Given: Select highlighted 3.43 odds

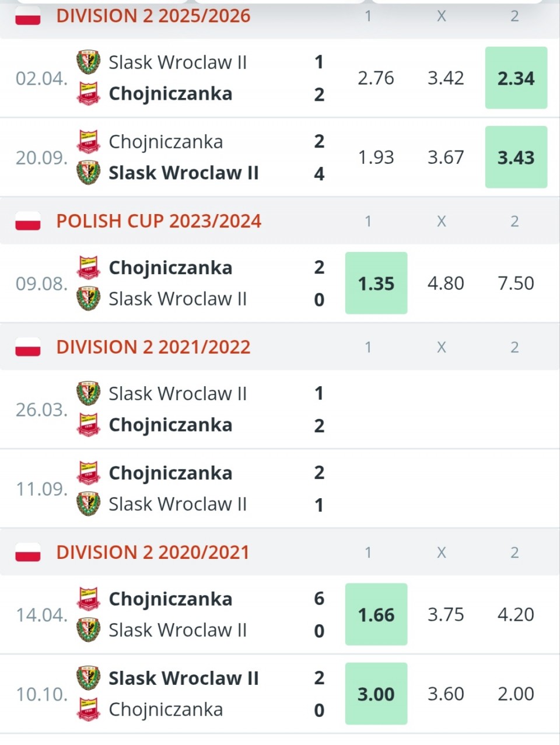Looking at the screenshot, I should point(516,157).
